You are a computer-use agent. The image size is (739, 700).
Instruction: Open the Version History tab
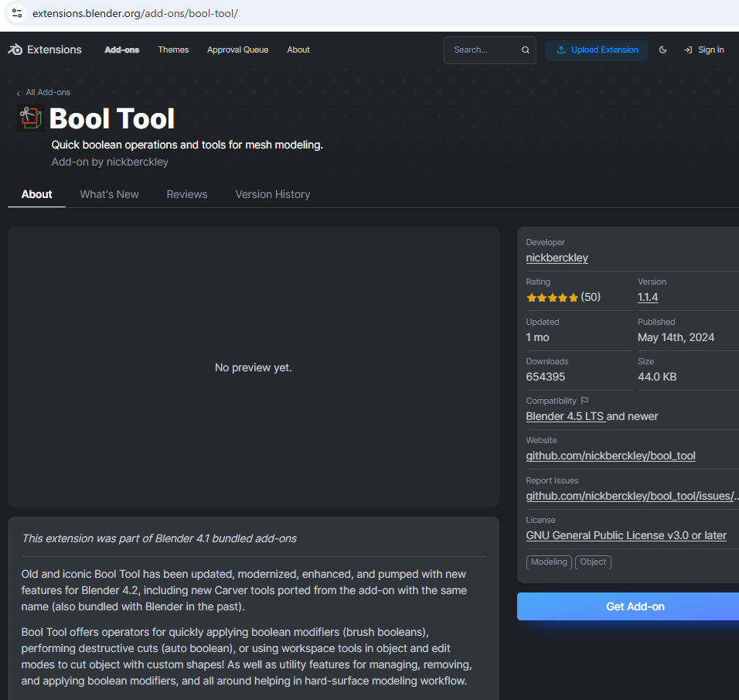(x=273, y=194)
